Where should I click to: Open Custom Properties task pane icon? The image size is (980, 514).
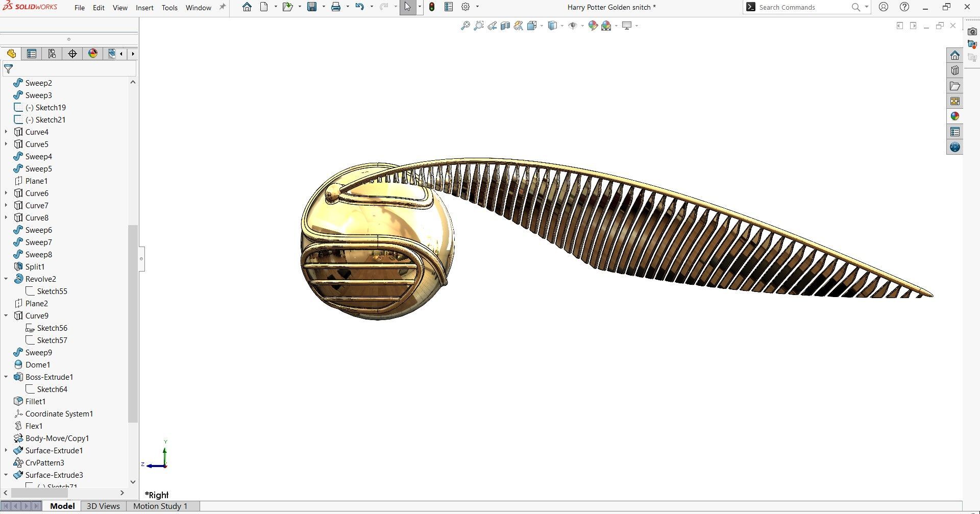955,132
